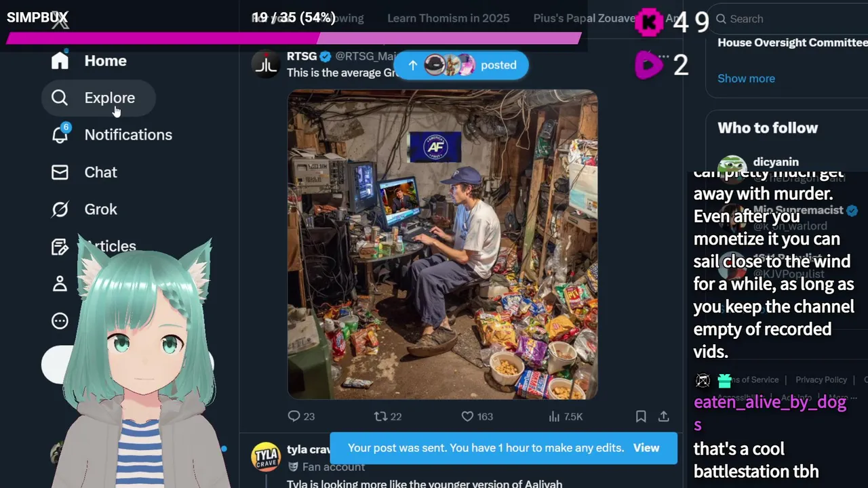Open the More circle menu in sidebar
Image resolution: width=868 pixels, height=488 pixels.
(60, 321)
